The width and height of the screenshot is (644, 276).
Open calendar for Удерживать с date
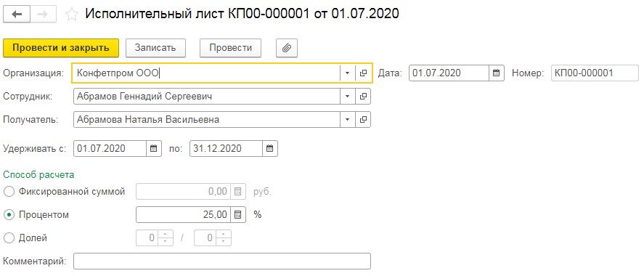(153, 149)
